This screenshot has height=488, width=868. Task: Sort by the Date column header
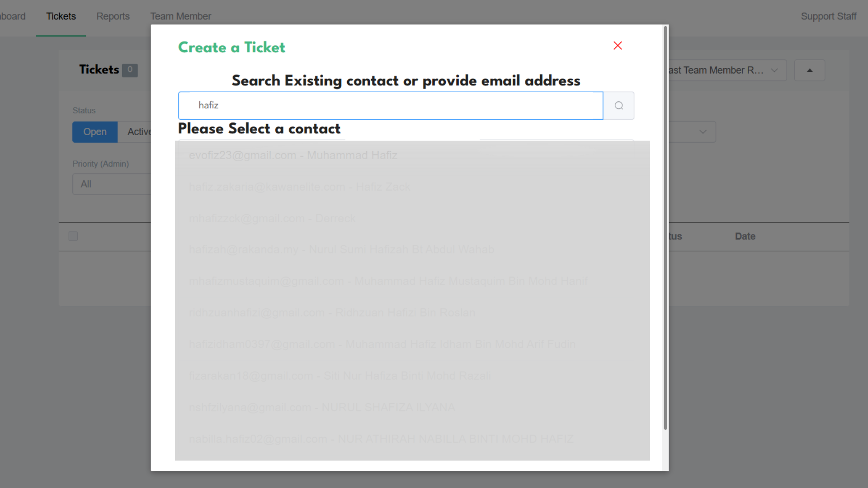click(745, 236)
